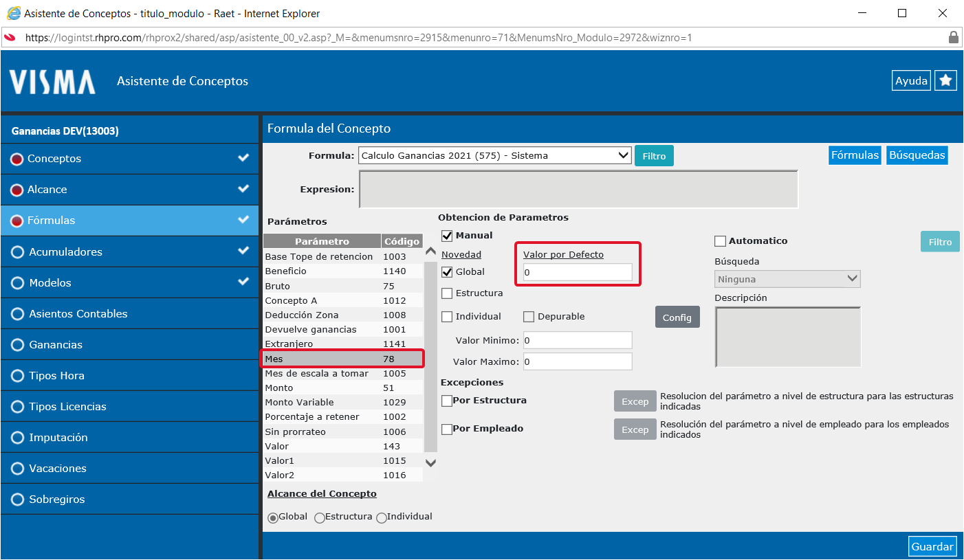Click the Conceptos step checkmark icon
This screenshot has width=964, height=560.
click(243, 157)
